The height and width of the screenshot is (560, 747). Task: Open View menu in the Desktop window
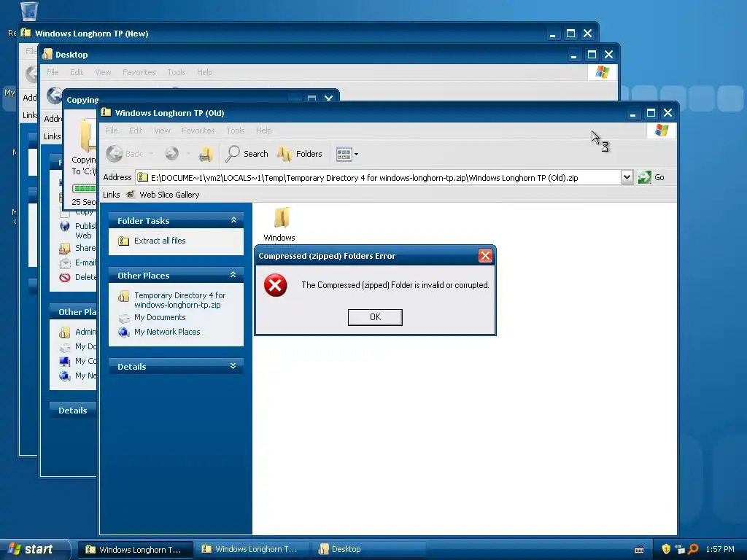point(103,72)
